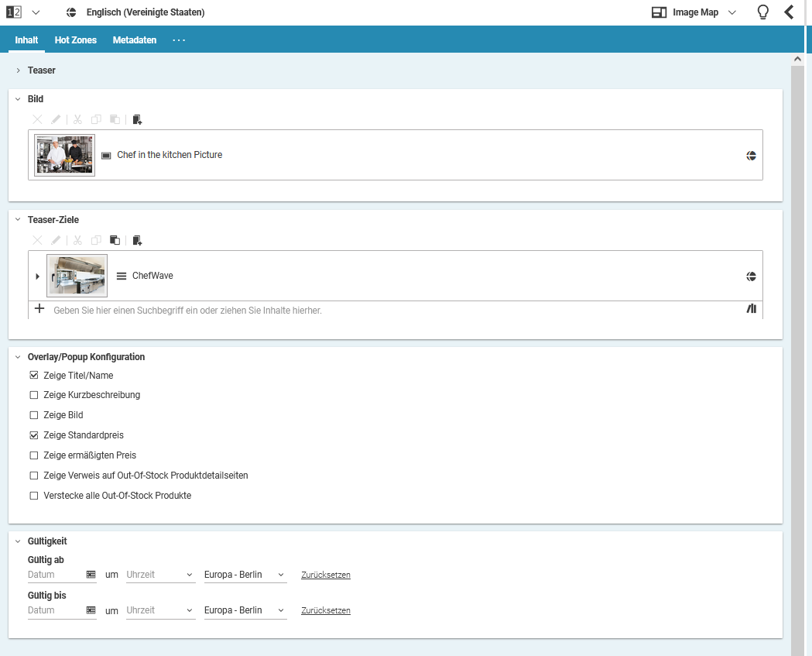Open Europa - Berlin timezone dropdown for Gültig bis
This screenshot has height=656, width=812.
click(x=245, y=610)
